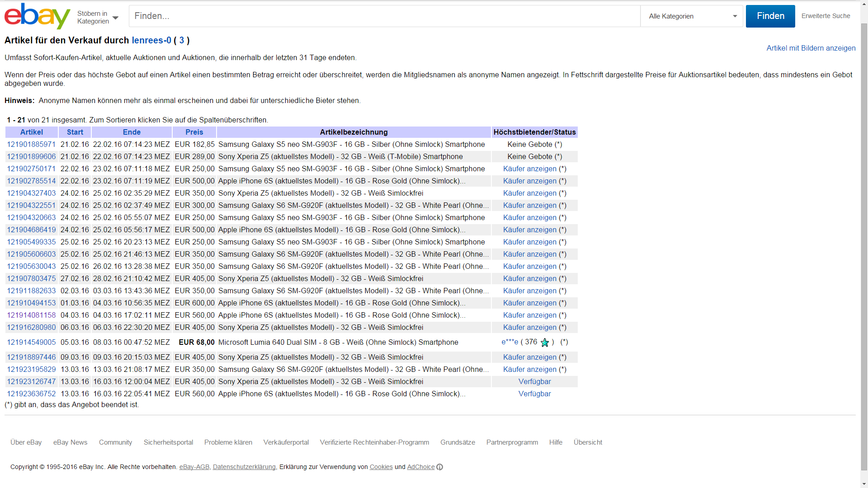Click the Höchstbietender/Status column header
Viewport: 868px width, 488px height.
pos(535,132)
